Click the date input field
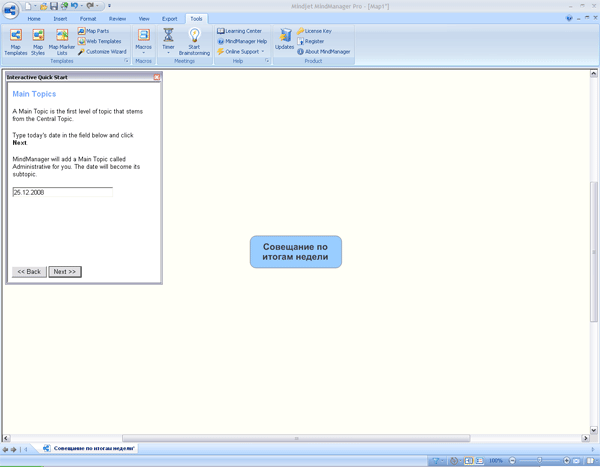The width and height of the screenshot is (600, 467). (63, 192)
